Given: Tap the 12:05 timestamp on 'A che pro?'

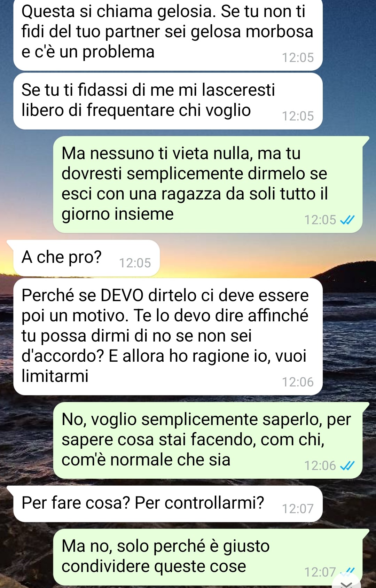Looking at the screenshot, I should 135,263.
